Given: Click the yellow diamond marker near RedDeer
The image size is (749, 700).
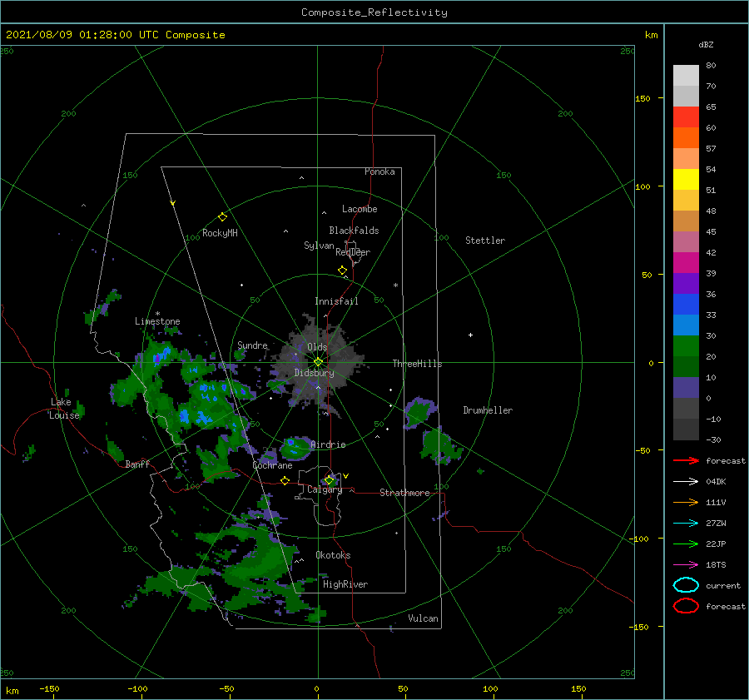Looking at the screenshot, I should [x=342, y=271].
